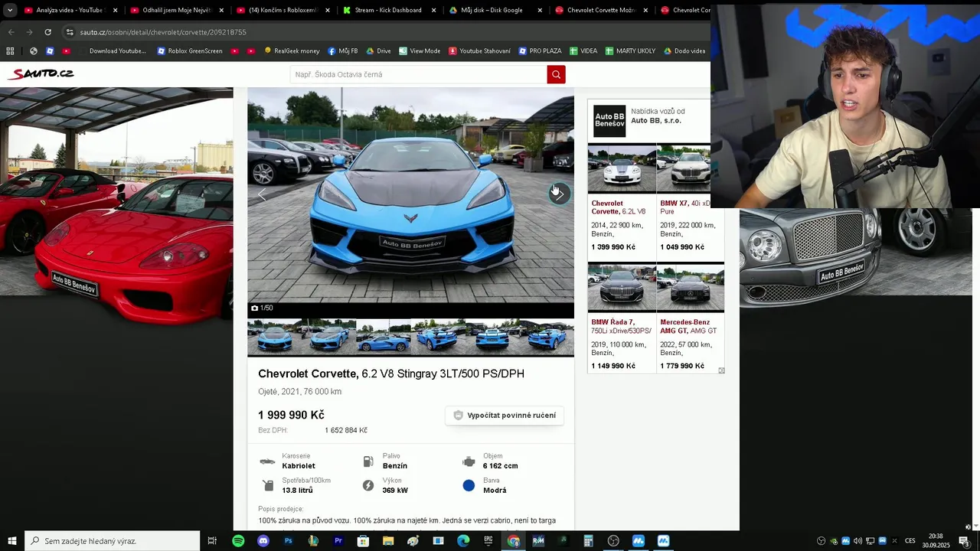Click the address bar URL
The image size is (980, 551).
(x=163, y=32)
